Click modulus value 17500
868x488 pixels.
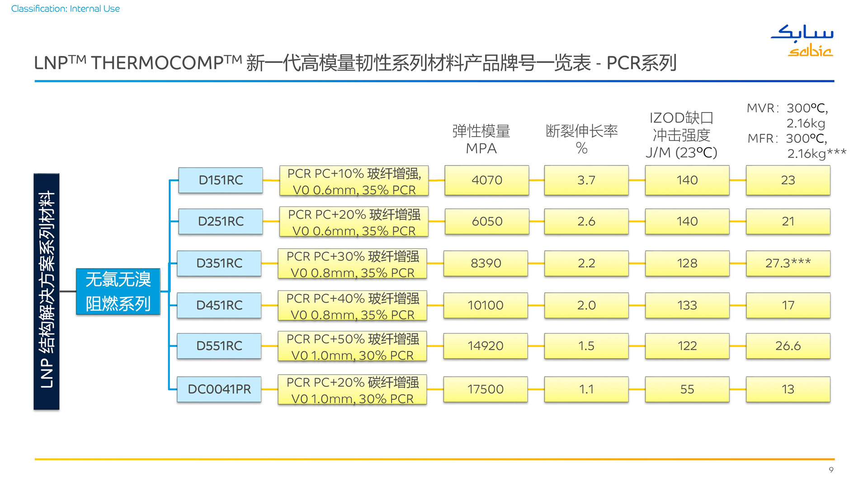[486, 389]
